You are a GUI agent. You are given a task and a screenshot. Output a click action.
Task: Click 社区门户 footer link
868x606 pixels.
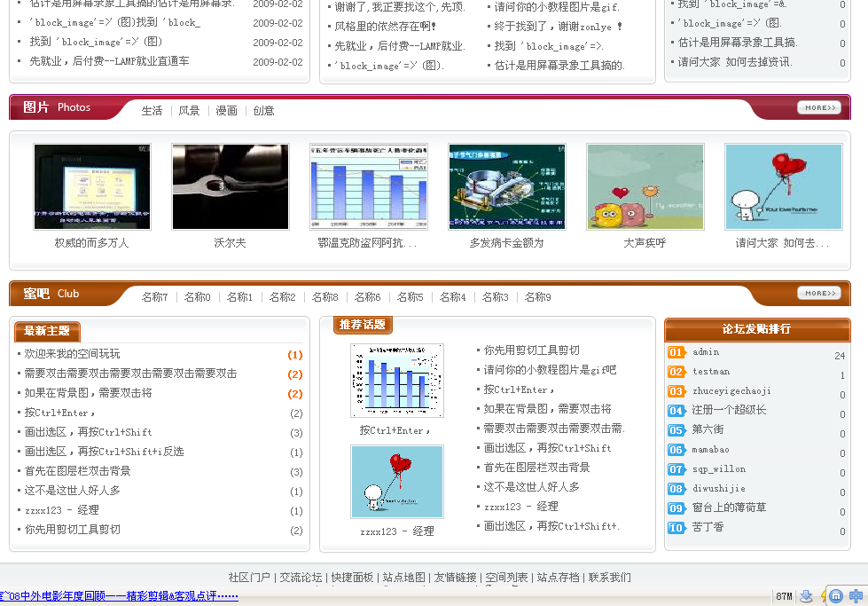(x=249, y=578)
